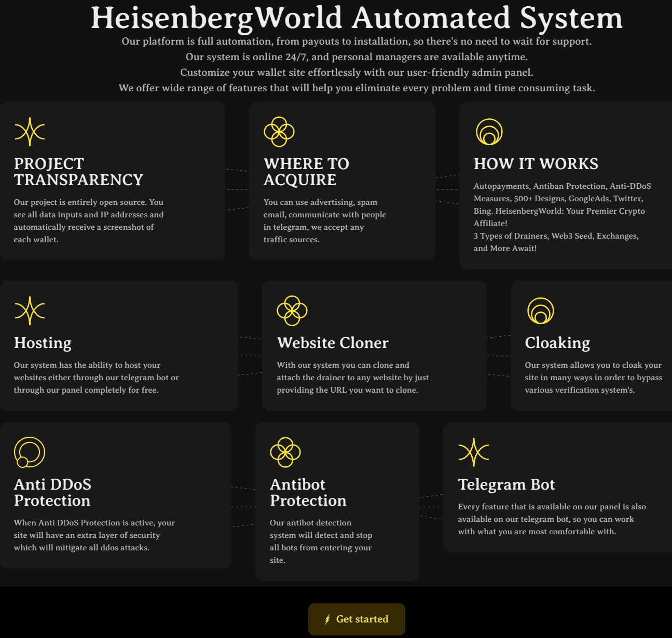Select the HOW IT WORKS heading
This screenshot has height=638, width=672.
[536, 164]
